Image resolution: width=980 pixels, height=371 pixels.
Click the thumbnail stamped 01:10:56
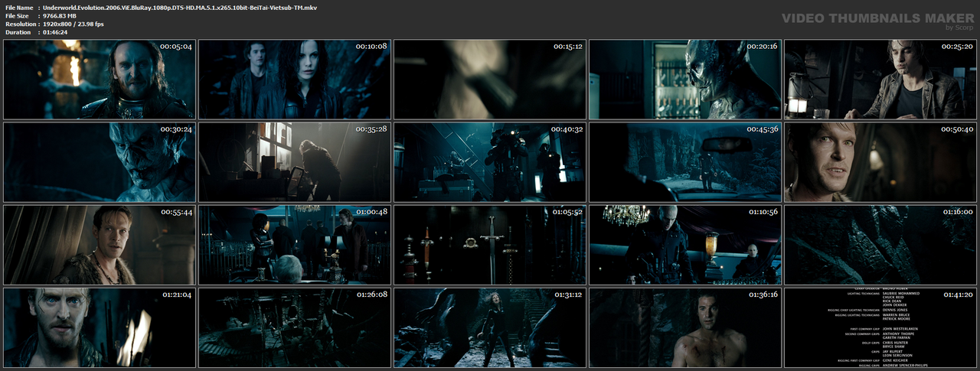[x=684, y=245]
